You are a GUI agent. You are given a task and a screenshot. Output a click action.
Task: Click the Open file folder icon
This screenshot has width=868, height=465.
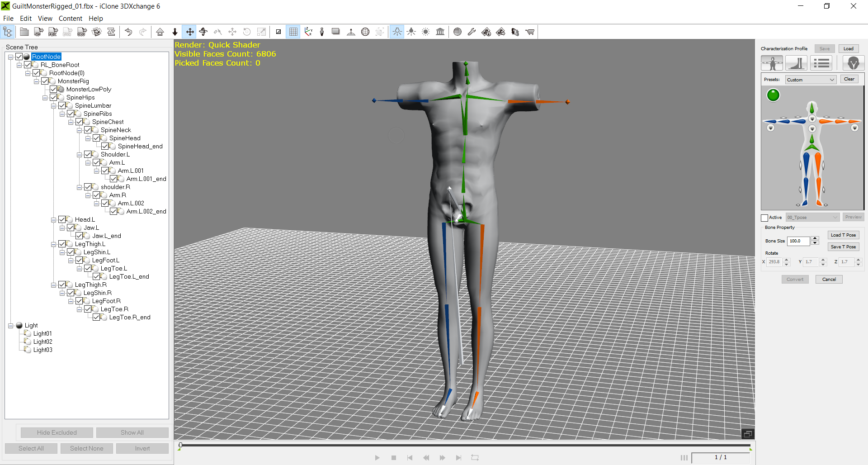24,32
